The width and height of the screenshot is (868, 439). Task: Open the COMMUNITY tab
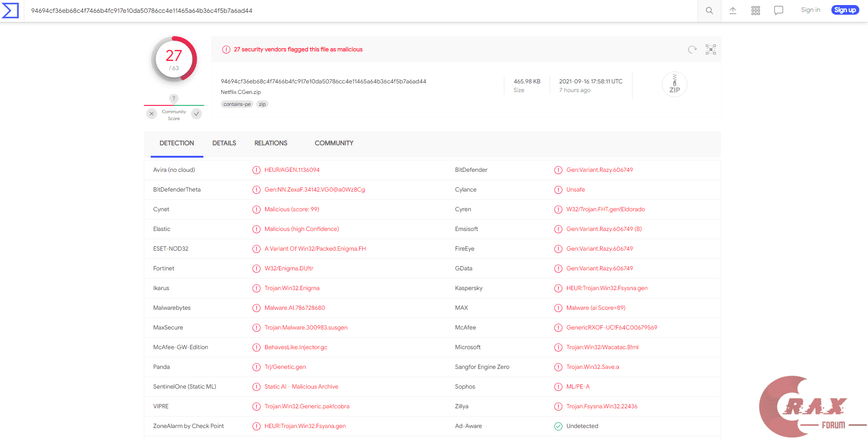tap(334, 143)
